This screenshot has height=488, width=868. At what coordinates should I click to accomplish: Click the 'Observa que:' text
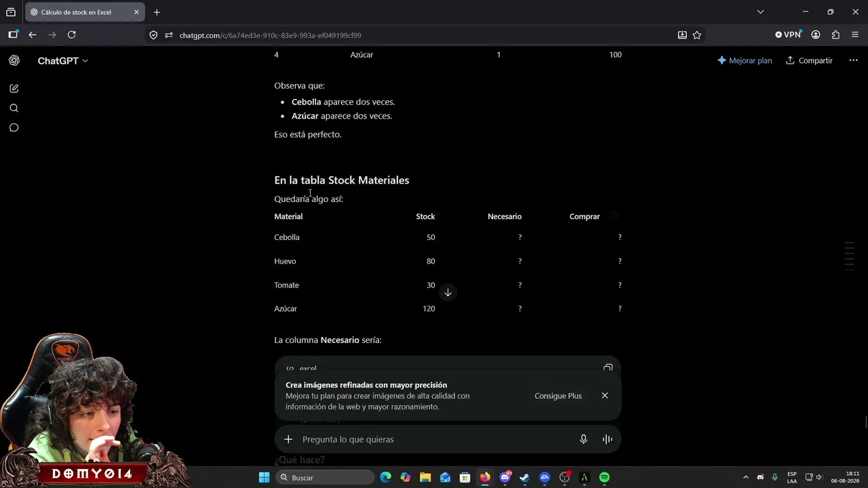click(299, 85)
